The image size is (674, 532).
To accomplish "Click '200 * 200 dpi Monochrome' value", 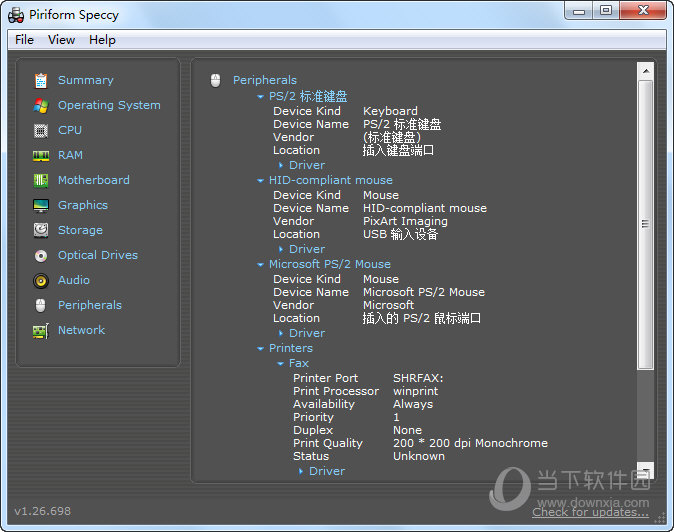I will tap(470, 443).
